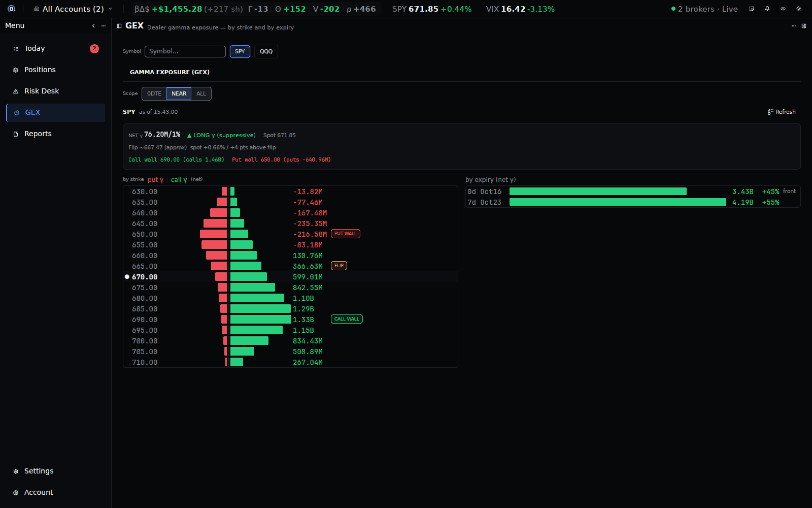
Task: Click the vega V -202 header stat
Action: pyautogui.click(x=326, y=9)
